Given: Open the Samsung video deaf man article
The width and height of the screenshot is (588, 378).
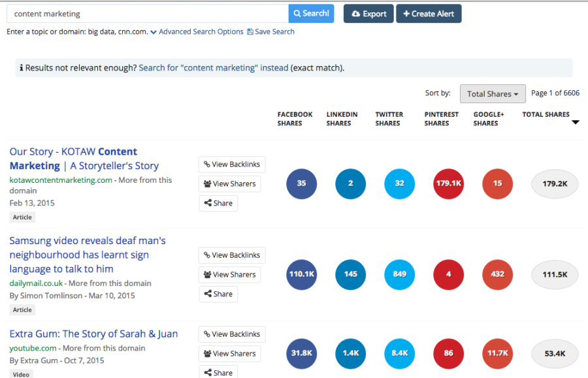Looking at the screenshot, I should [88, 255].
